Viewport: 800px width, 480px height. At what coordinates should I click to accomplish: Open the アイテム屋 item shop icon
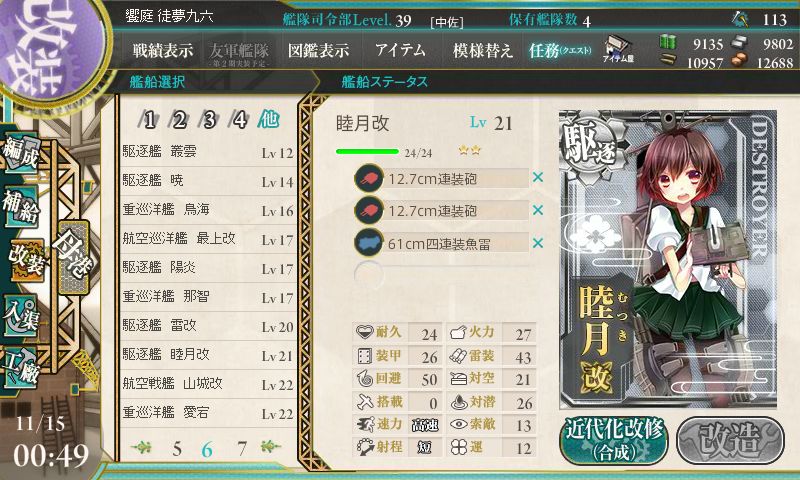pos(618,49)
